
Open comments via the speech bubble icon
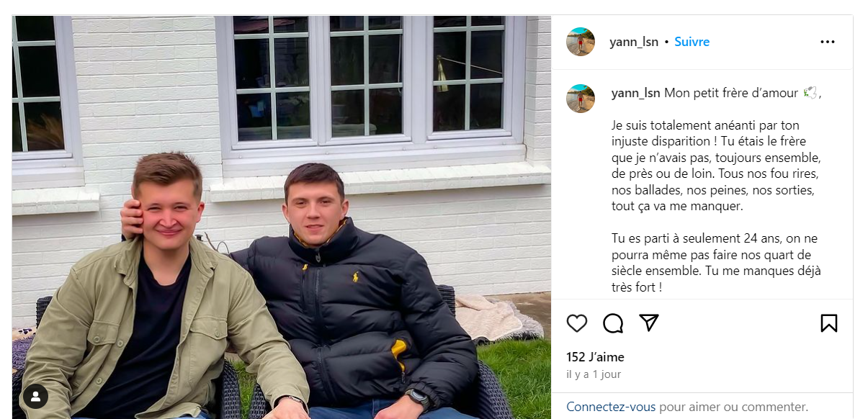613,323
